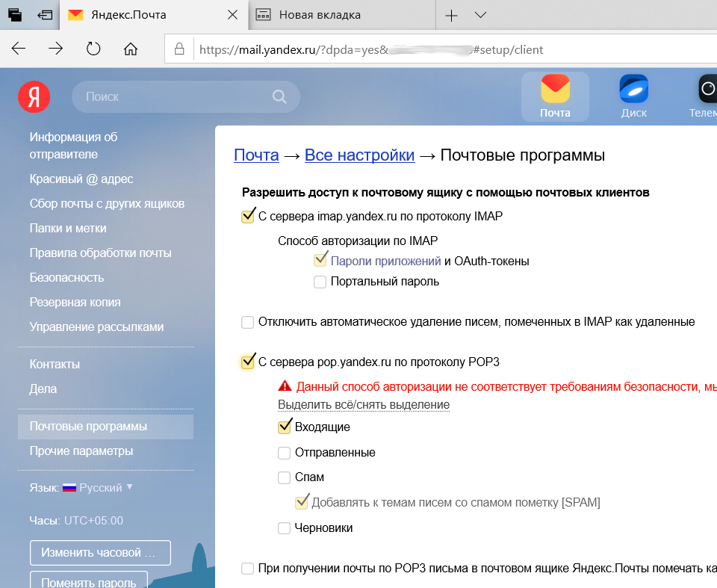
Task: Open Папки и метки settings
Action: [68, 229]
